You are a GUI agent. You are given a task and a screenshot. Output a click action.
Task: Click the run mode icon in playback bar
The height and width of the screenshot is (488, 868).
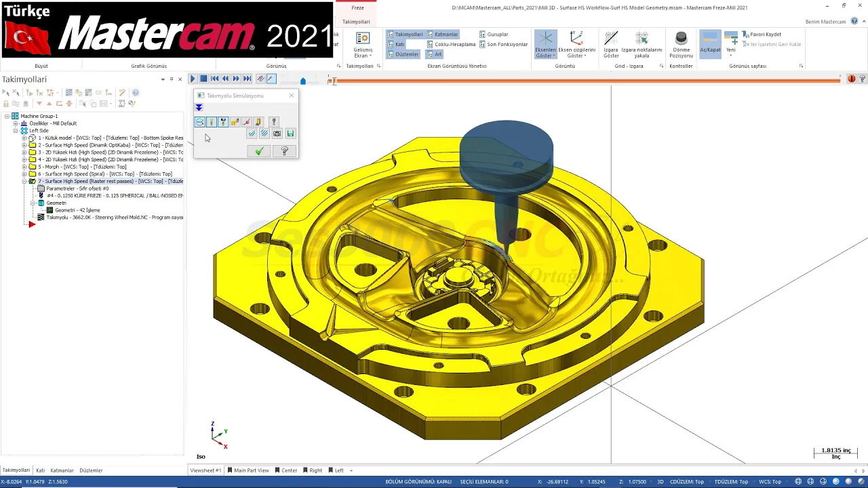point(271,79)
